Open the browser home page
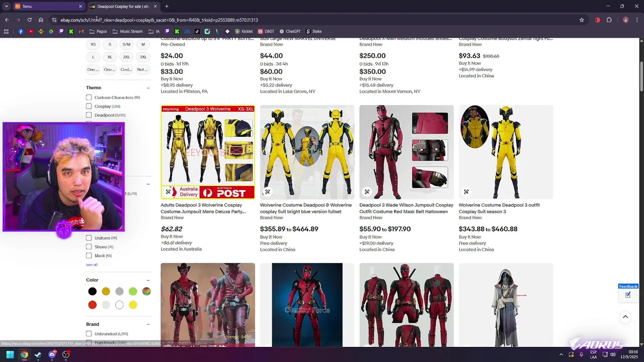The image size is (644, 362). [x=41, y=20]
